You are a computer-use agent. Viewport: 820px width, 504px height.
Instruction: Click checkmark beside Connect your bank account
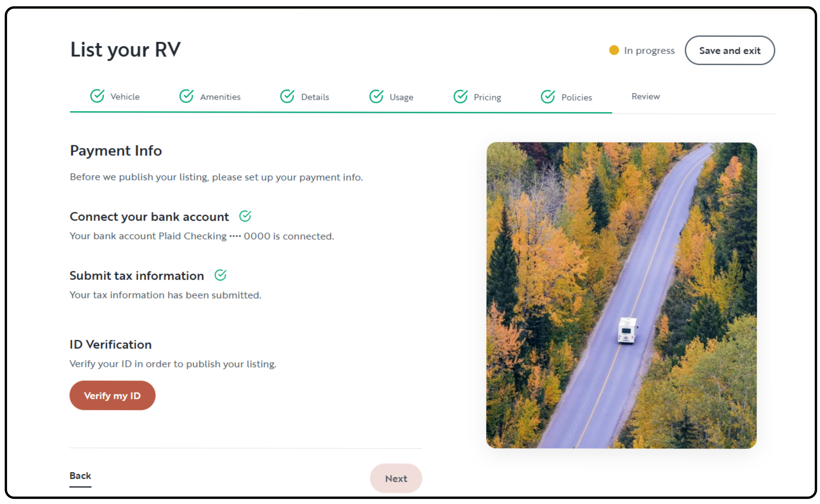tap(245, 216)
